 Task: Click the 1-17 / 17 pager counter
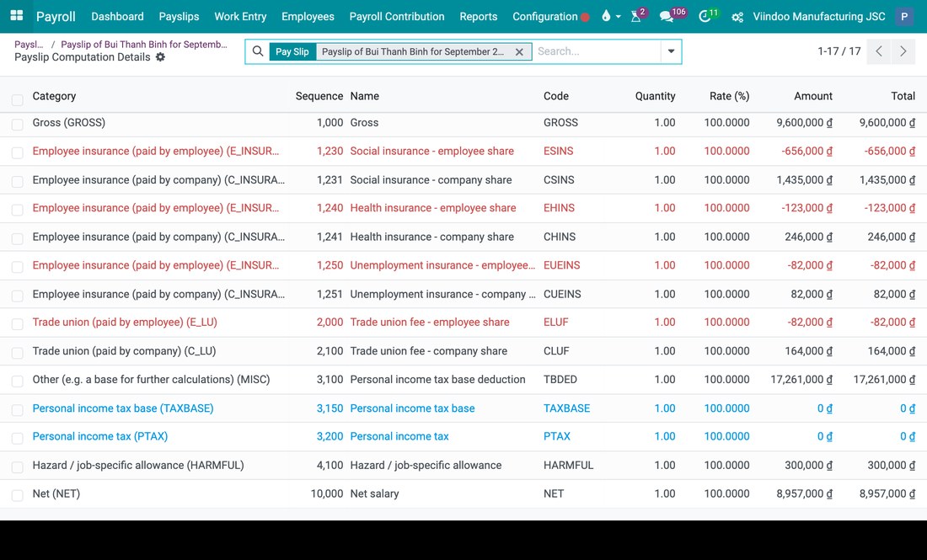[x=839, y=51]
